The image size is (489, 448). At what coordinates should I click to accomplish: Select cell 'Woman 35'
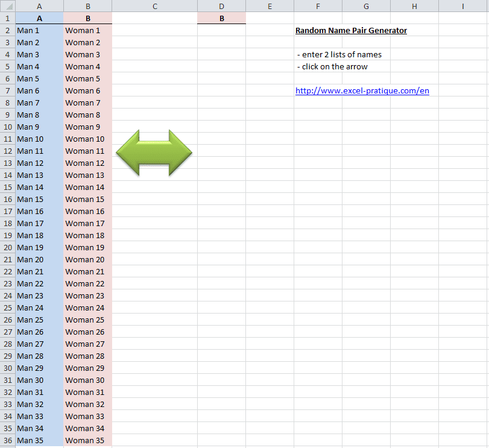pyautogui.click(x=87, y=441)
